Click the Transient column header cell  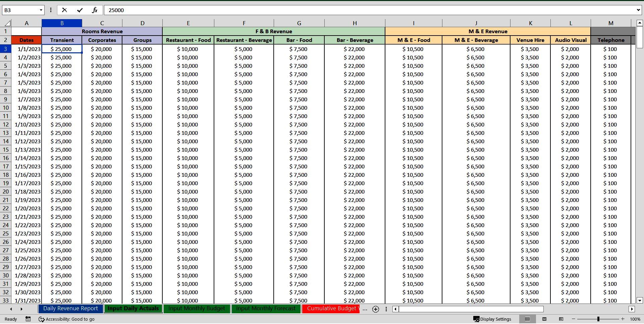click(x=62, y=40)
